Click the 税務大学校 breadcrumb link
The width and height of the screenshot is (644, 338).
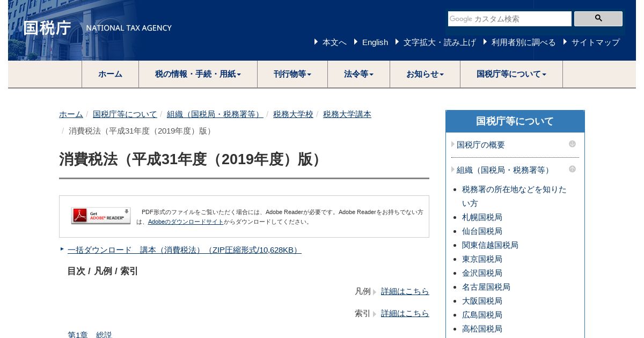pyautogui.click(x=293, y=114)
